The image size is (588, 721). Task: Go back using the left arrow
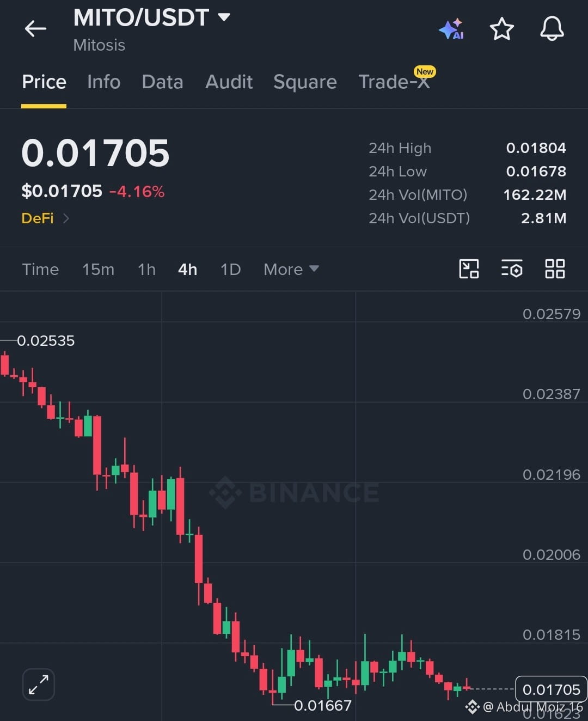tap(35, 28)
